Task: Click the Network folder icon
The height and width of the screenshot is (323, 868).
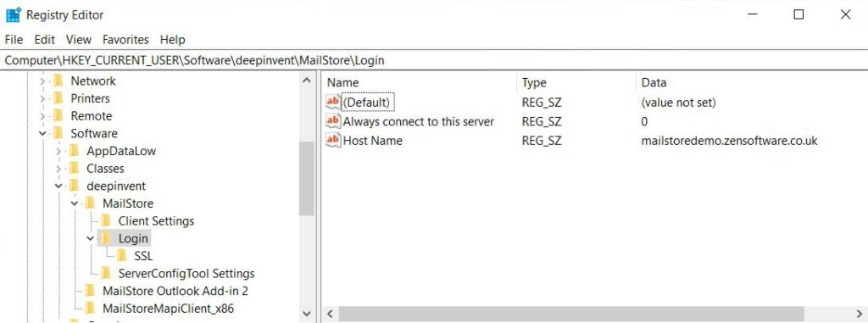Action: (58, 81)
